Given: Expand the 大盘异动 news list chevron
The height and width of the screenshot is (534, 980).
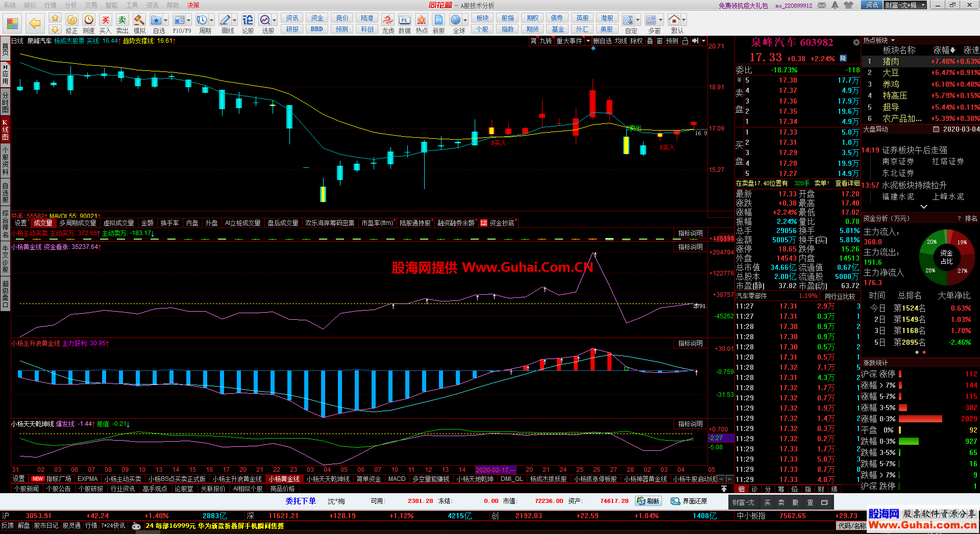Looking at the screenshot, I should [x=923, y=207].
